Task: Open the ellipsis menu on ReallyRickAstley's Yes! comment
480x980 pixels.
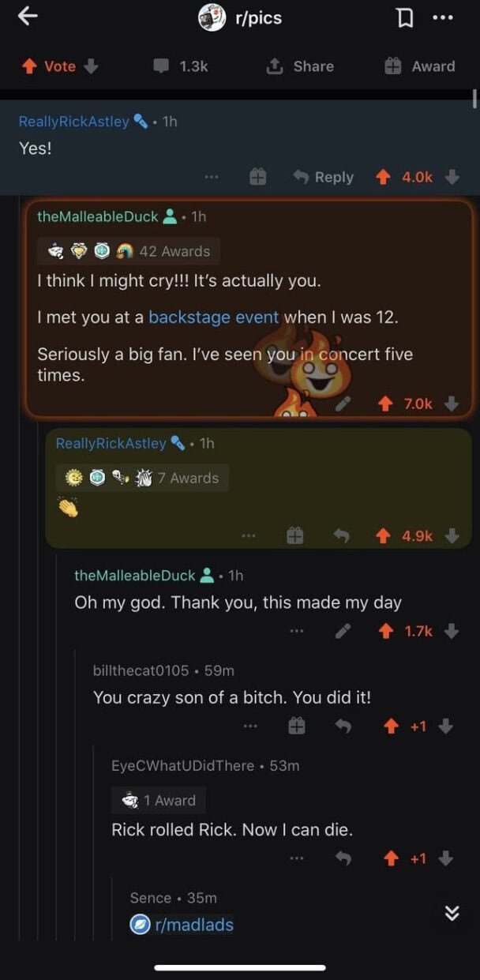Action: point(210,177)
